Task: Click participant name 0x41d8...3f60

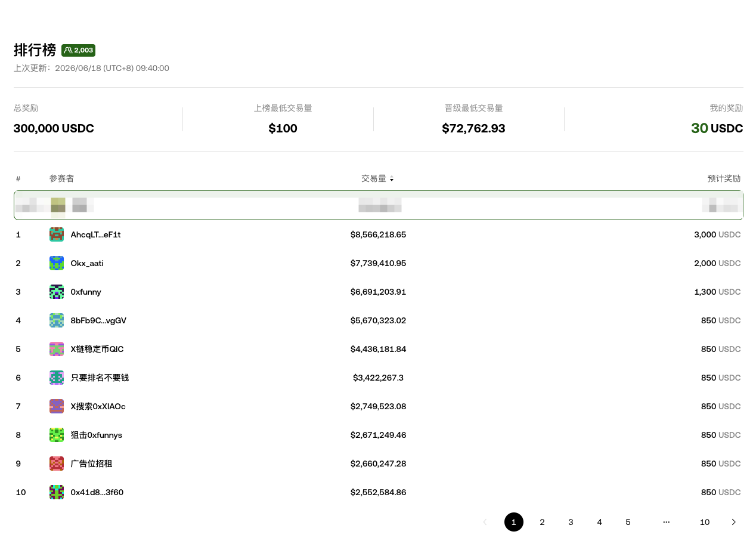Action: (x=97, y=492)
